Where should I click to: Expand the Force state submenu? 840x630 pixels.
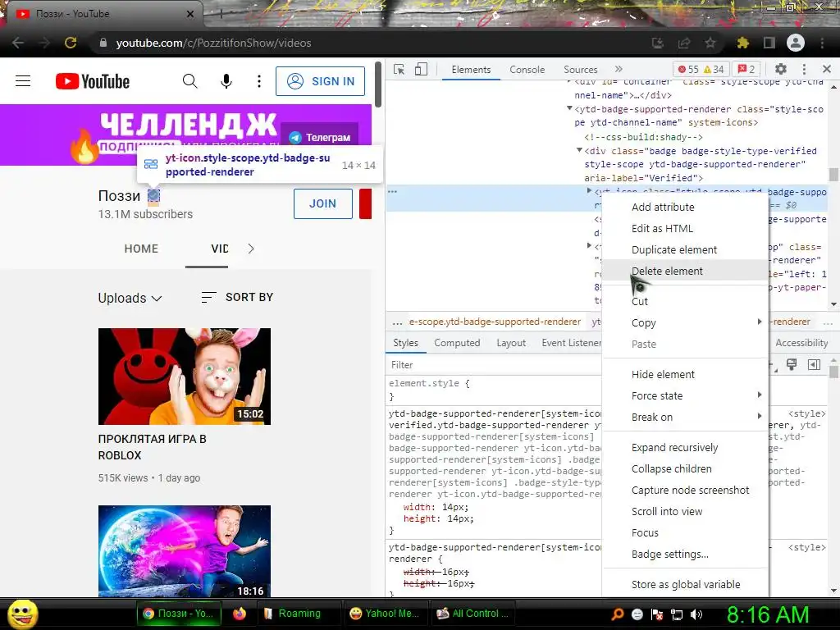pyautogui.click(x=685, y=396)
